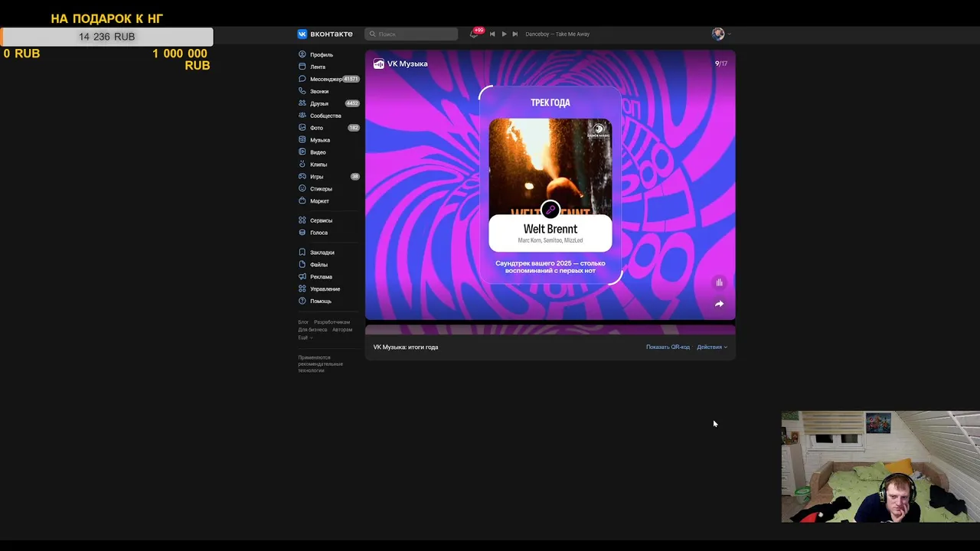This screenshot has width=980, height=551.
Task: Expand the Действия actions dropdown
Action: click(712, 347)
